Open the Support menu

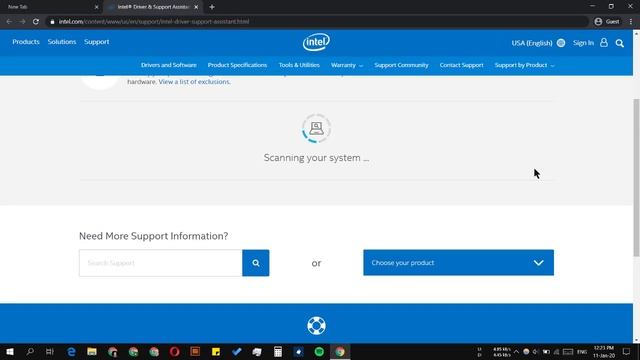97,42
